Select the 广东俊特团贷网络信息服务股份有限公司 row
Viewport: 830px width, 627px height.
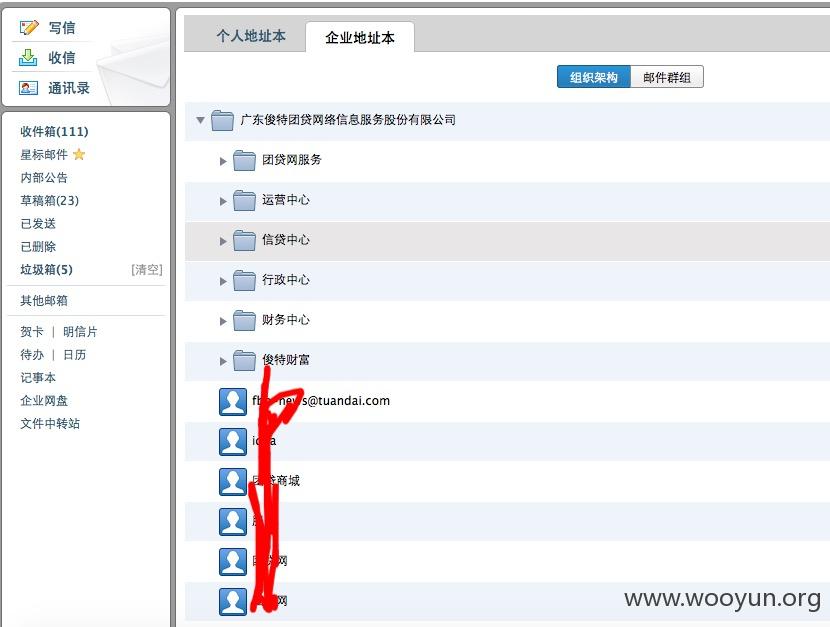point(507,120)
